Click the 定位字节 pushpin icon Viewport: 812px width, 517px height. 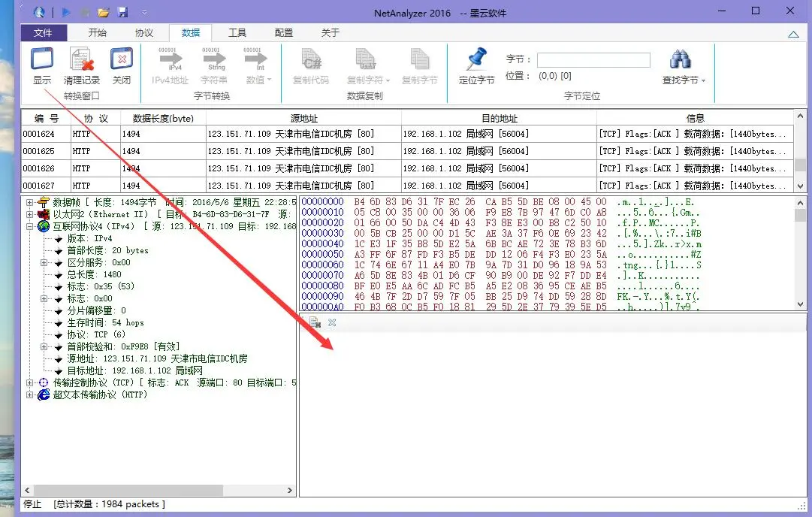click(476, 60)
